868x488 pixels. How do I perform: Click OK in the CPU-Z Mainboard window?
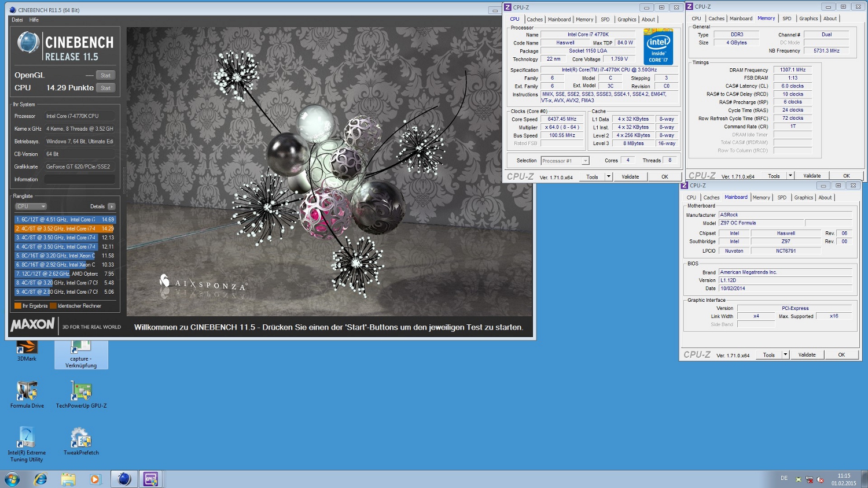pos(841,355)
